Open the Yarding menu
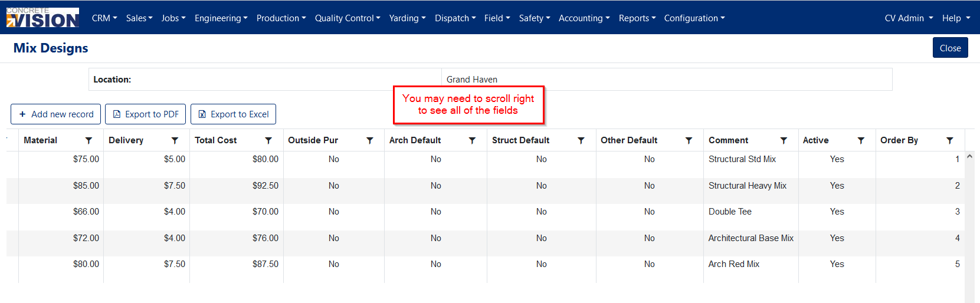980x303 pixels. point(407,18)
